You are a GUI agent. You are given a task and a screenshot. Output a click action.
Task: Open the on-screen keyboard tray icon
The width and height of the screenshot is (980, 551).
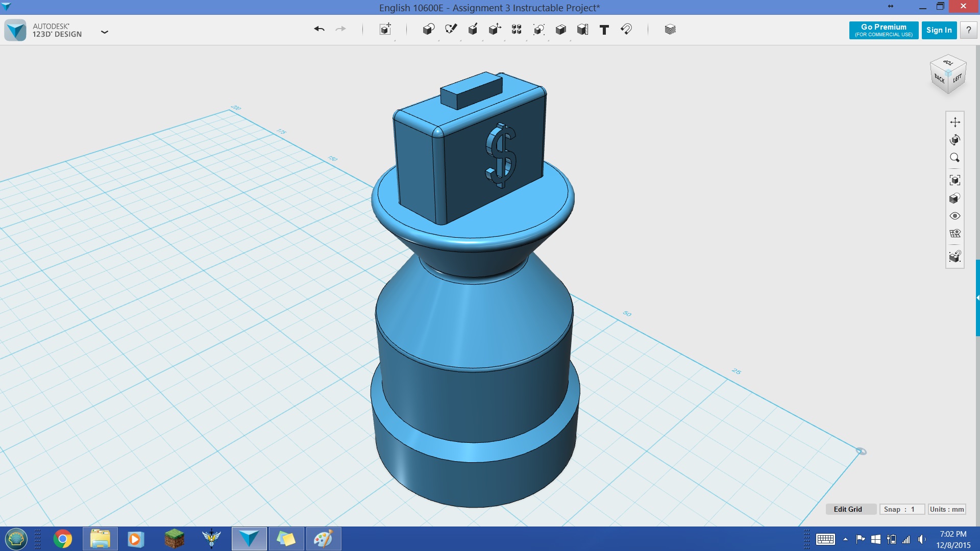(x=825, y=539)
